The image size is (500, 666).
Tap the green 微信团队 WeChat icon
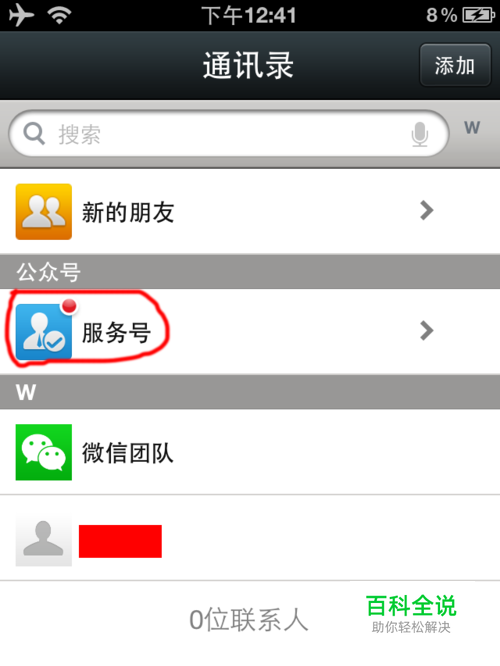(x=44, y=452)
